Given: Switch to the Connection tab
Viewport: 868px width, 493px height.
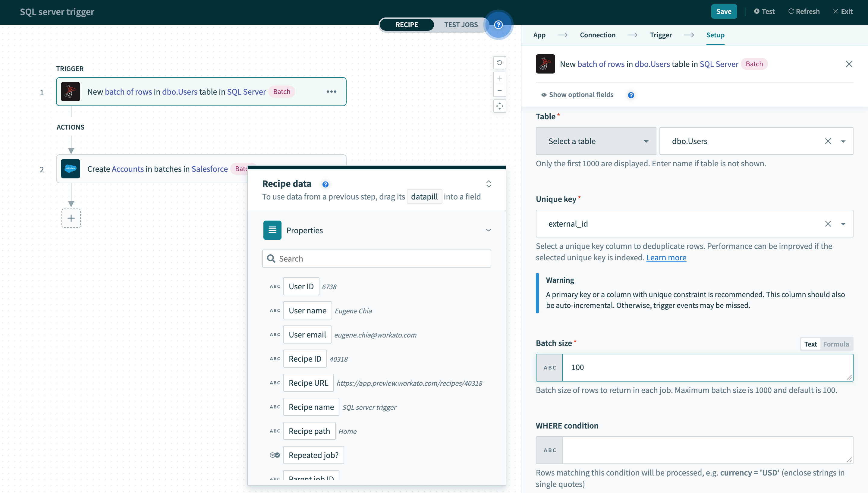Looking at the screenshot, I should (x=597, y=35).
